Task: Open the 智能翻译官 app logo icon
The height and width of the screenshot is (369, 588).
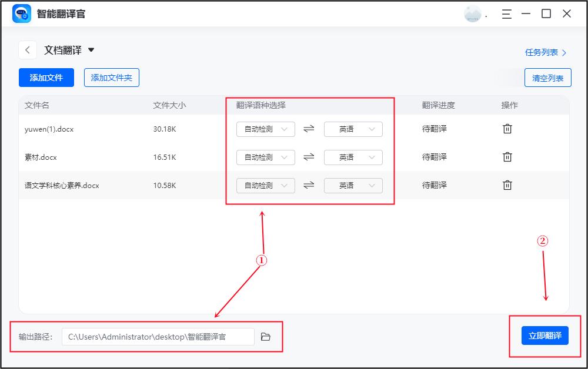Action: coord(22,14)
